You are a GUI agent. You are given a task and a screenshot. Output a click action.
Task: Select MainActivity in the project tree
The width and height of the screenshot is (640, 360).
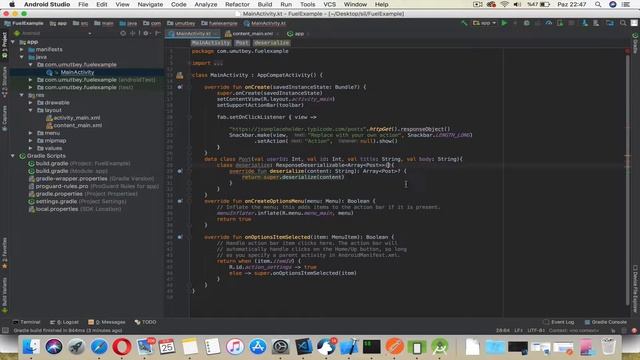[x=77, y=72]
